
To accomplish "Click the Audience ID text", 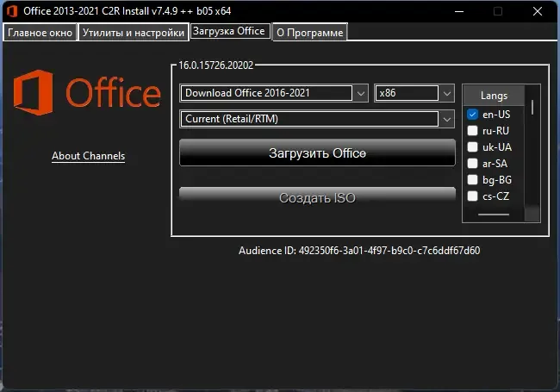I will pos(359,251).
